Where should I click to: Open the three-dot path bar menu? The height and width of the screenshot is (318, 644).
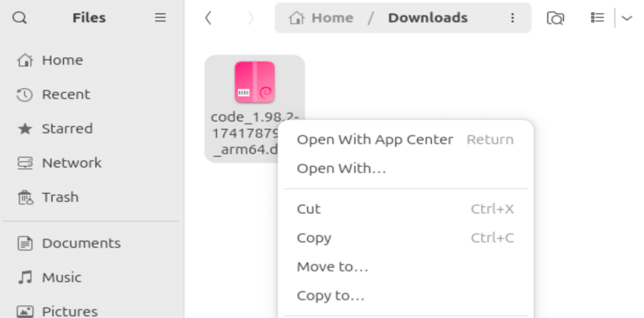coord(512,18)
